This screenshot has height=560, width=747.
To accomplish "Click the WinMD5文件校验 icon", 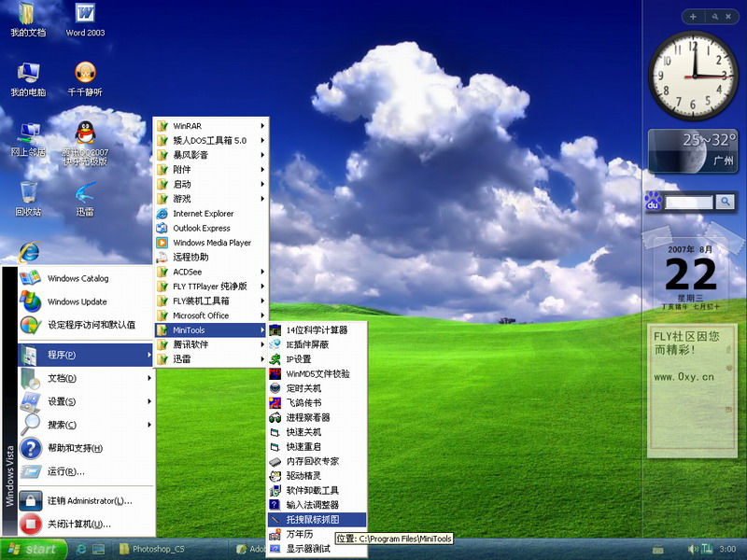I will point(275,374).
